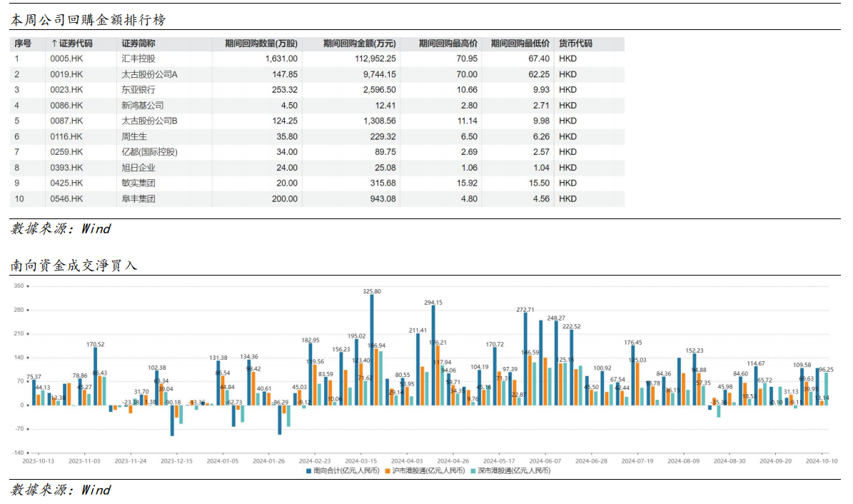Select the company name 阜丰集团

(x=138, y=198)
